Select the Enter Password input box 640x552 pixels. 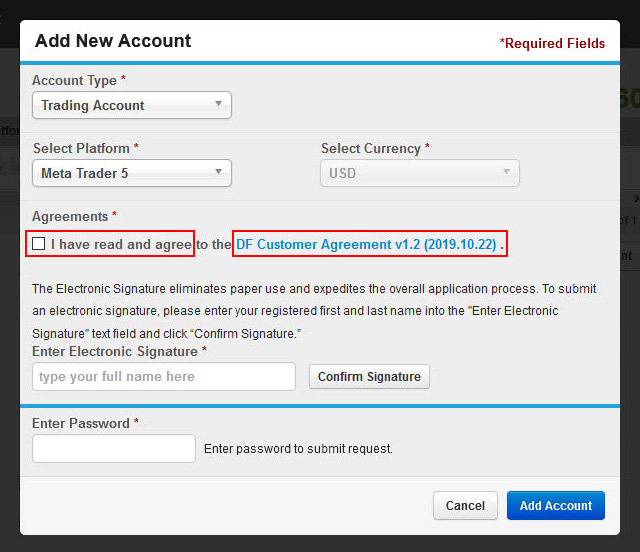pos(114,448)
